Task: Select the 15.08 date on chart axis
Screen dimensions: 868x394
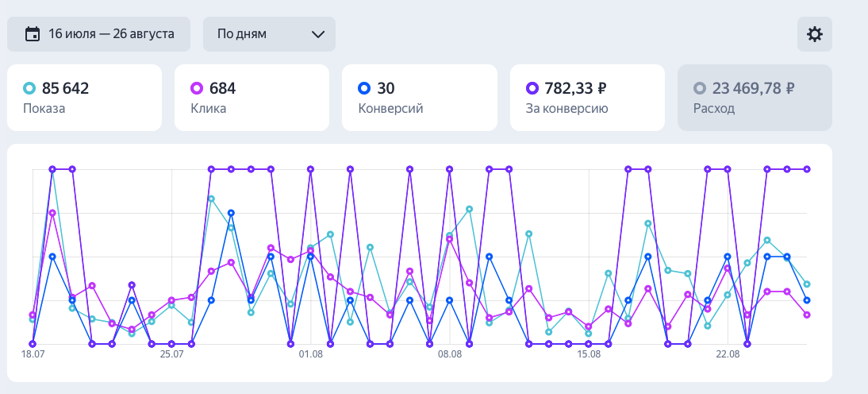Action: pyautogui.click(x=589, y=355)
